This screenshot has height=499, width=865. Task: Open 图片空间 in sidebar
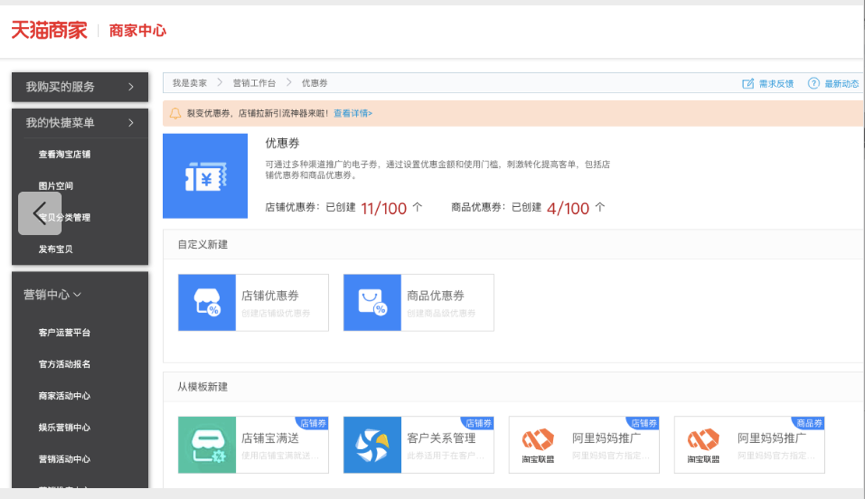coord(56,186)
